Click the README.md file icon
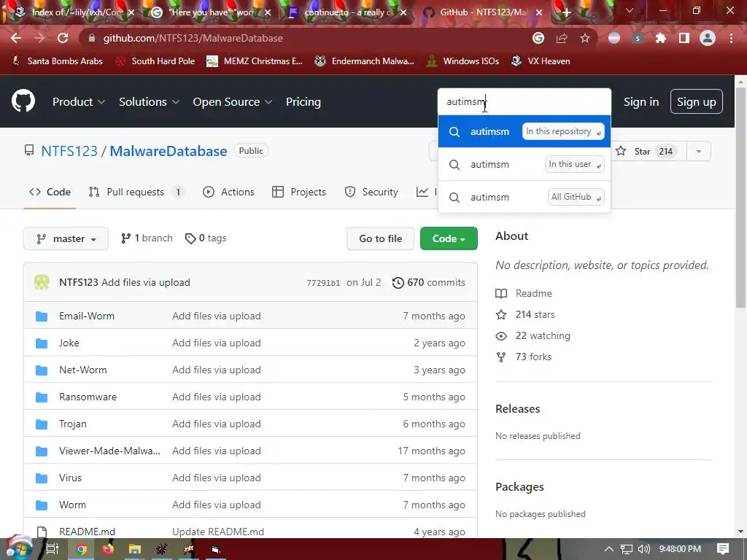 point(42,532)
